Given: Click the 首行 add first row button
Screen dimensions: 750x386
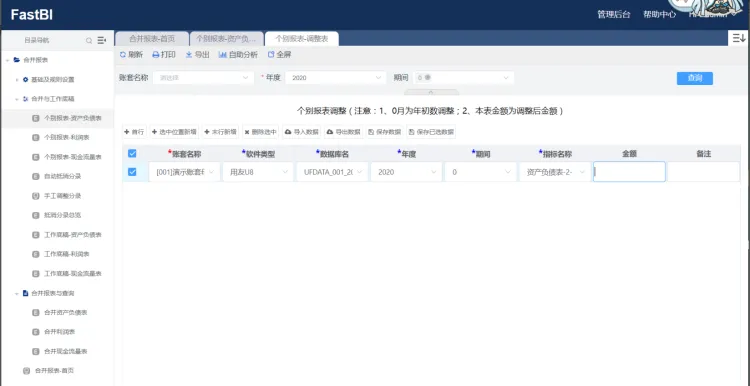Looking at the screenshot, I should point(134,132).
